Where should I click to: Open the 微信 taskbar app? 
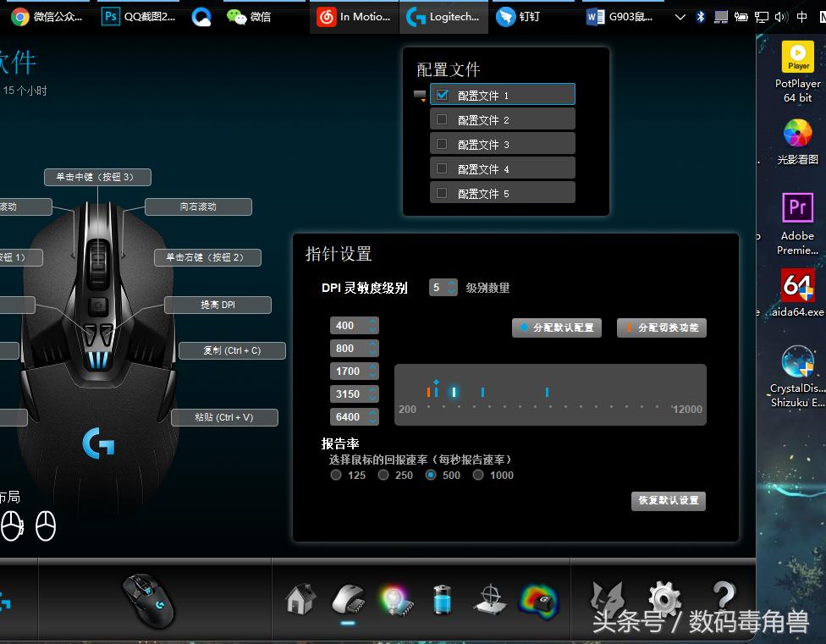coord(249,17)
